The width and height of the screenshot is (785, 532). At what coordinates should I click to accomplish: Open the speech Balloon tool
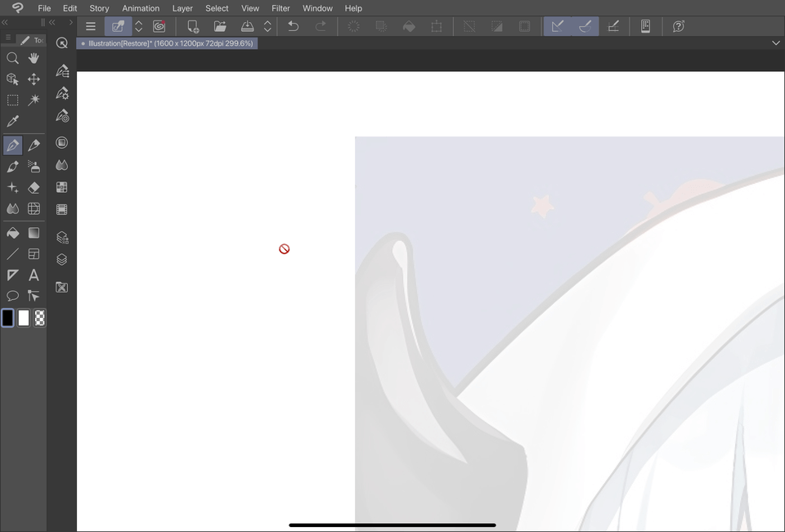tap(12, 295)
